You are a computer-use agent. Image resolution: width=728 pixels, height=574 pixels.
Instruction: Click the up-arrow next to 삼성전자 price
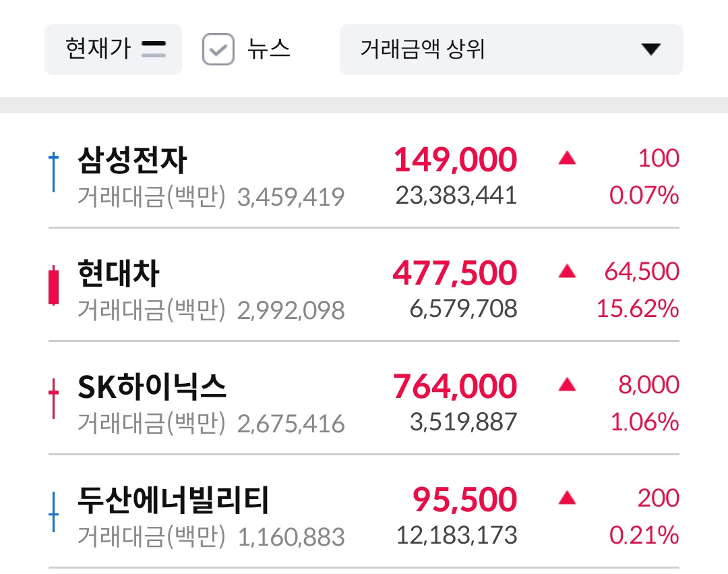567,159
